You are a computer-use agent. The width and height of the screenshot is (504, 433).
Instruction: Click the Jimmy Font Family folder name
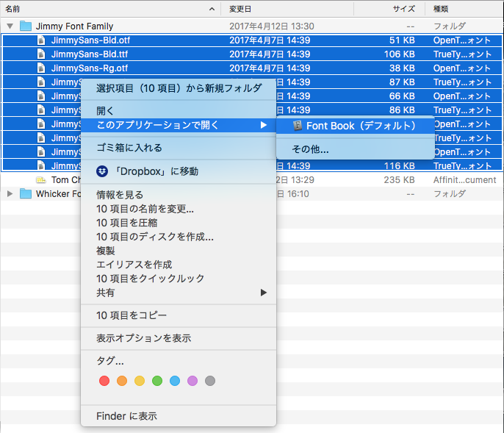[75, 26]
